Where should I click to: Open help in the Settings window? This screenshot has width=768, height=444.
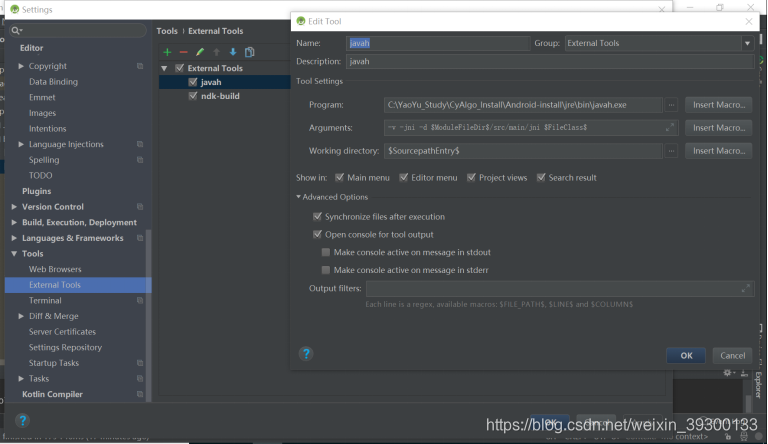coord(22,420)
